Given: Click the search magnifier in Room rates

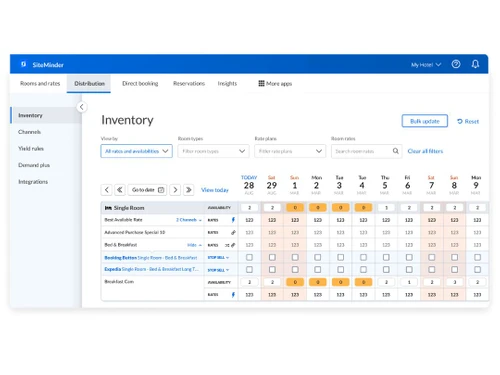Looking at the screenshot, I should point(395,151).
